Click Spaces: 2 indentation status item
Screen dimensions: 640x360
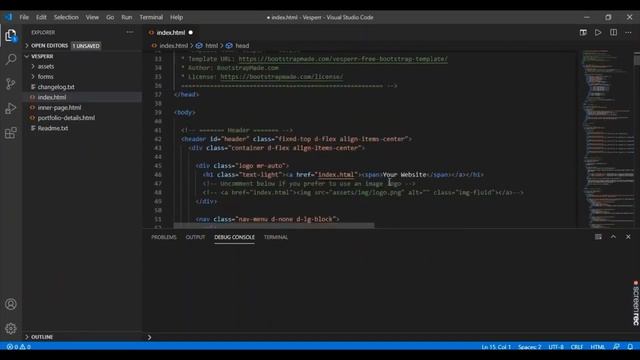point(529,347)
